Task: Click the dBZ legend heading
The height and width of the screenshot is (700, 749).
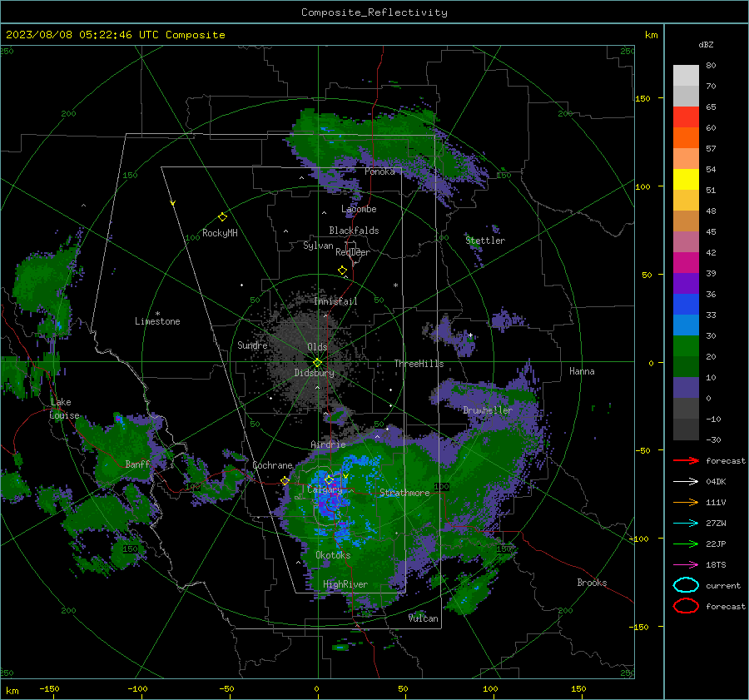Action: point(706,44)
